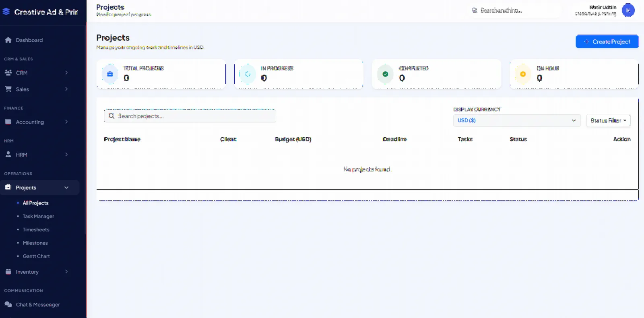Click the Accounting wallet icon
Screen dimensions: 644x318
[x=8, y=122]
